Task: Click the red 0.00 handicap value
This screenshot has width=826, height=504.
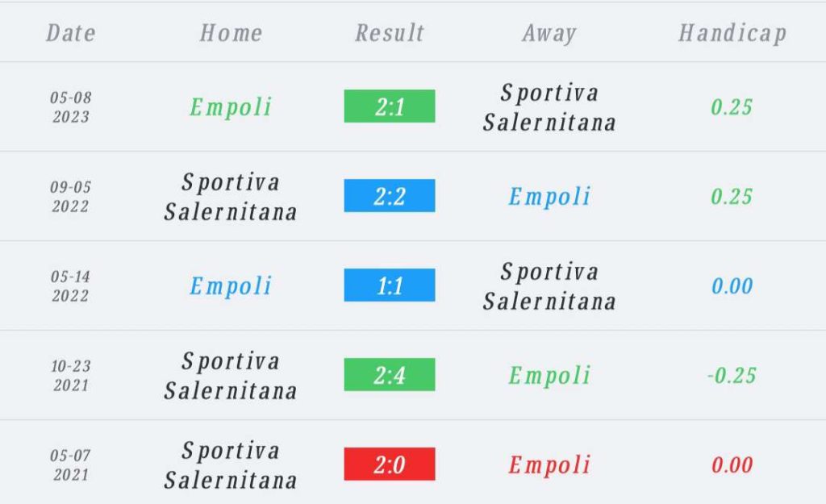Action: (732, 465)
